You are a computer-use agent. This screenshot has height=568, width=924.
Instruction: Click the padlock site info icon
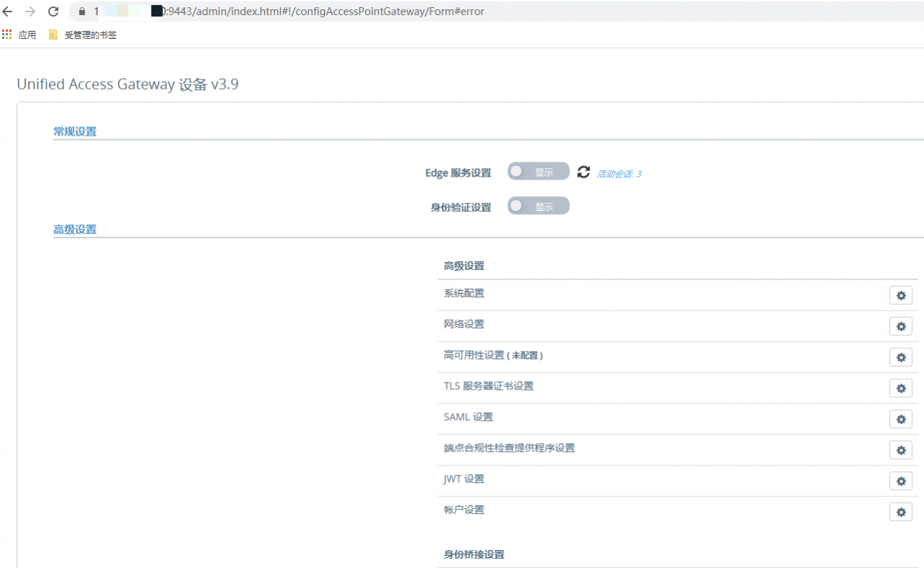coord(82,12)
